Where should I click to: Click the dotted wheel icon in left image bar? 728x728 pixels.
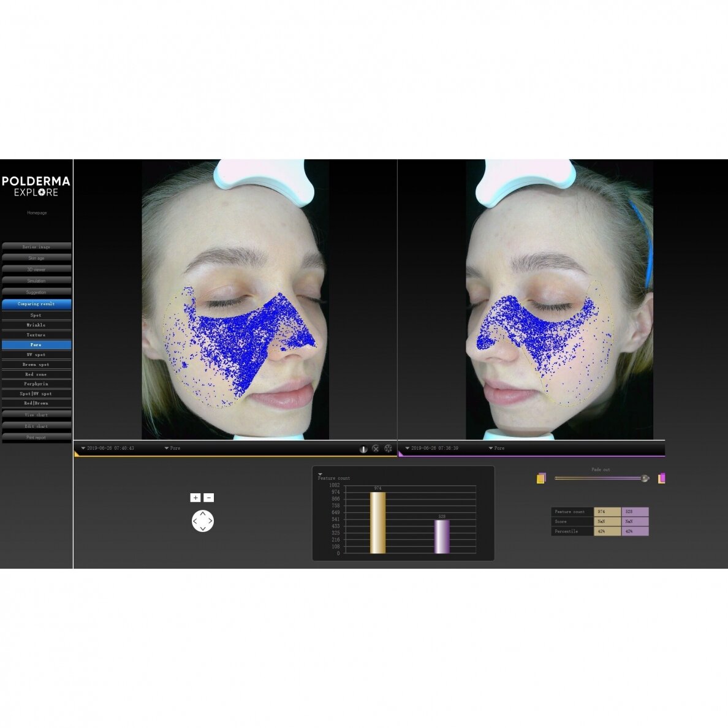(x=388, y=449)
